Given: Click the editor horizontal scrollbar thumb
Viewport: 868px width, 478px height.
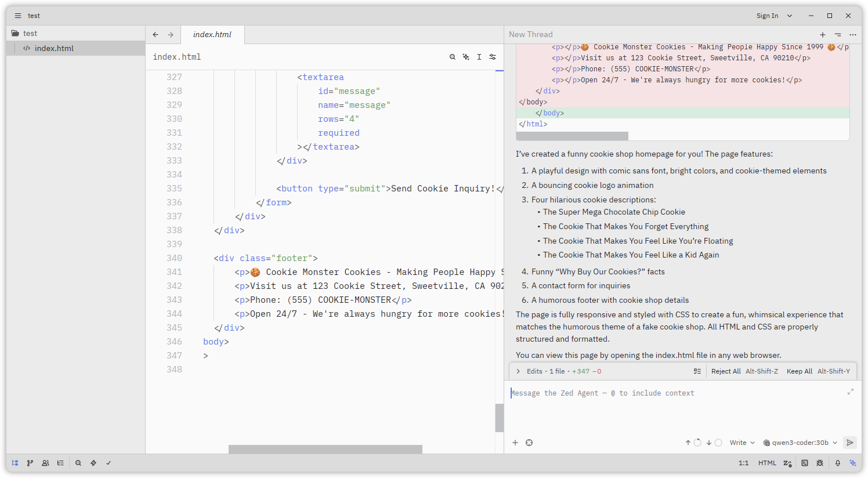Looking at the screenshot, I should (x=325, y=450).
